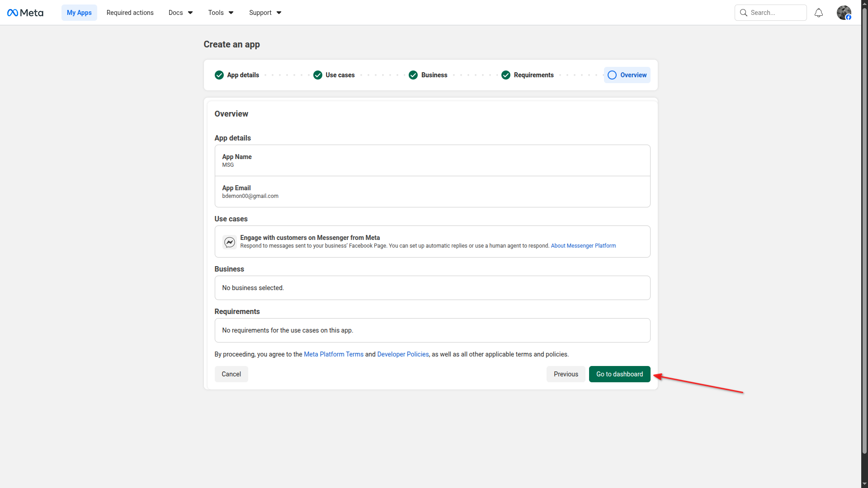Select the Overview step circle
The image size is (868, 488).
click(x=612, y=75)
